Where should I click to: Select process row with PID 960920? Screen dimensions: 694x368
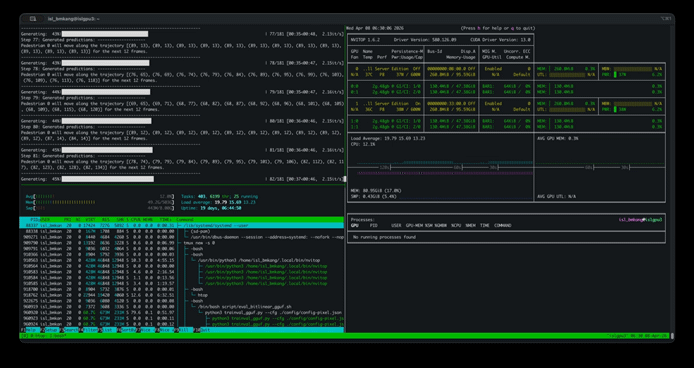point(181,312)
